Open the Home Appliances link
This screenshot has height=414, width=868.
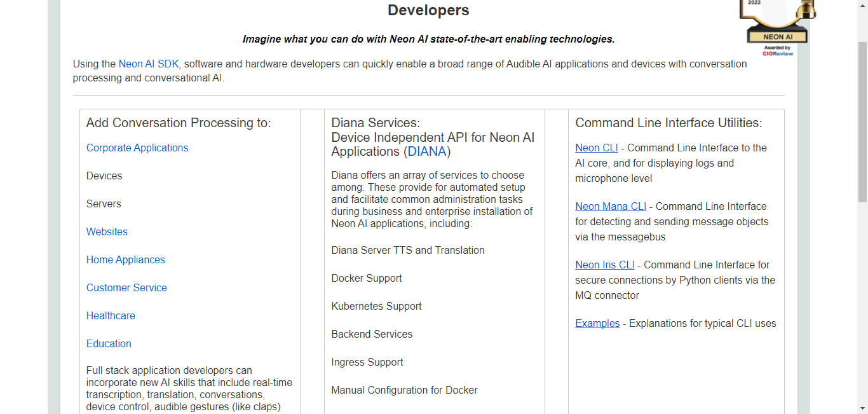point(126,259)
